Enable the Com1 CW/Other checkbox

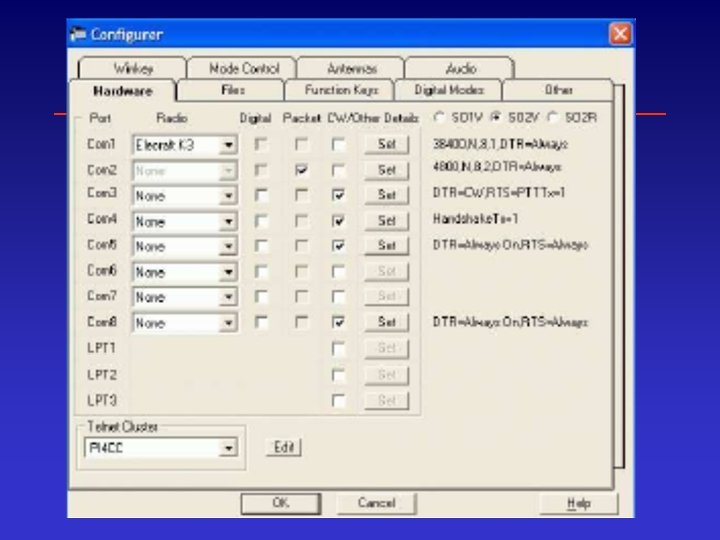(x=338, y=145)
